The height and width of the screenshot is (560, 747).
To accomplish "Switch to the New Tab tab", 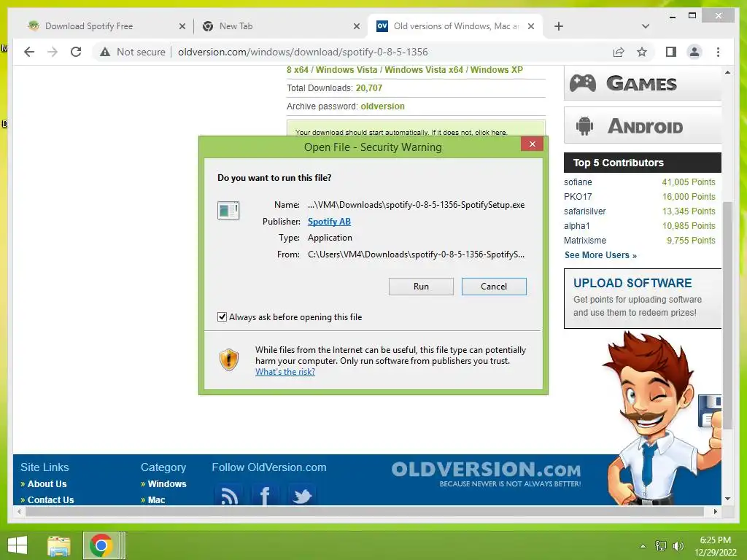I will pos(236,26).
